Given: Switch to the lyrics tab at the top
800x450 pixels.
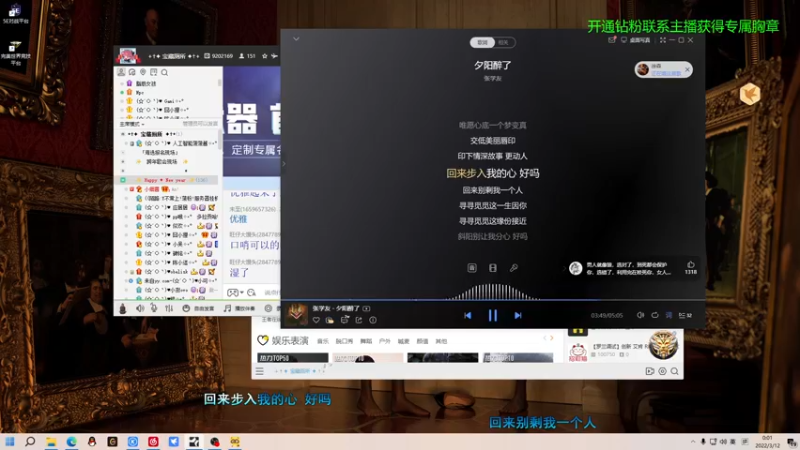Looking at the screenshot, I should click(482, 42).
